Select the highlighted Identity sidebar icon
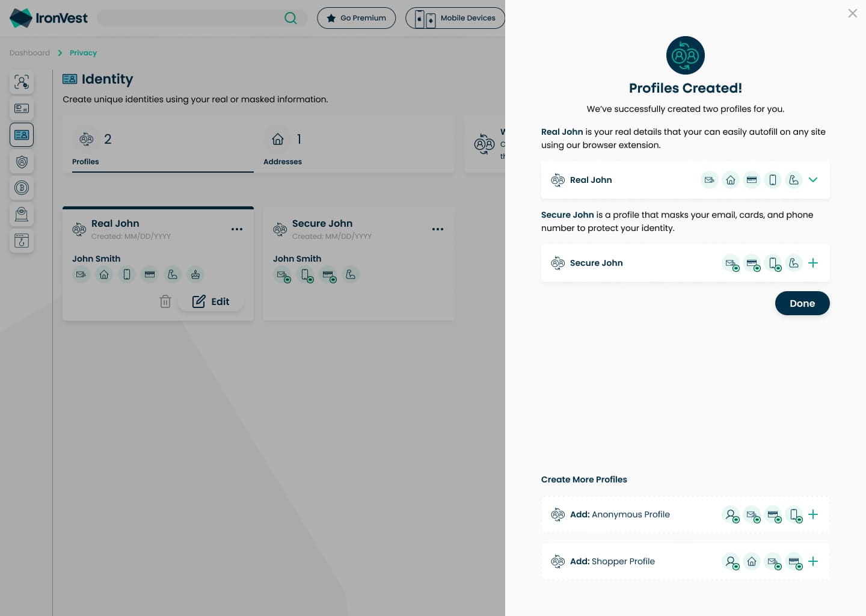The image size is (866, 616). (22, 135)
